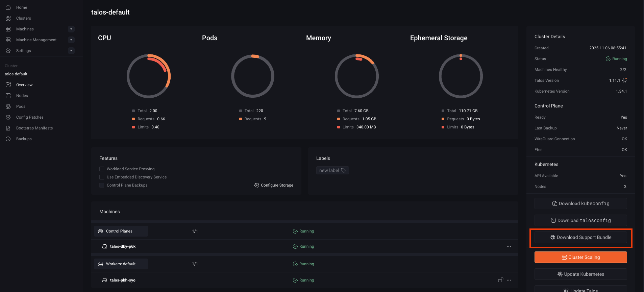Click the Created date 2025-11-06 08:55:41
This screenshot has width=644, height=292.
[608, 48]
